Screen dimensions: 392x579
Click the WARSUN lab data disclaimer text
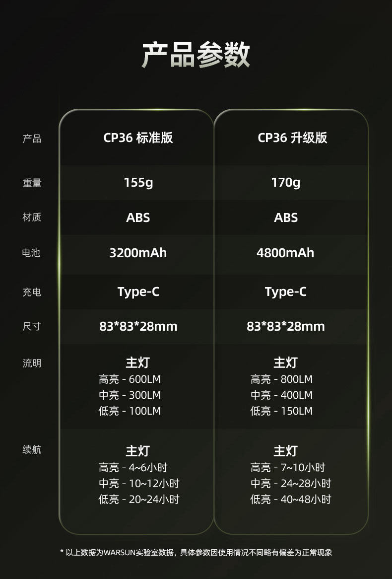(196, 552)
